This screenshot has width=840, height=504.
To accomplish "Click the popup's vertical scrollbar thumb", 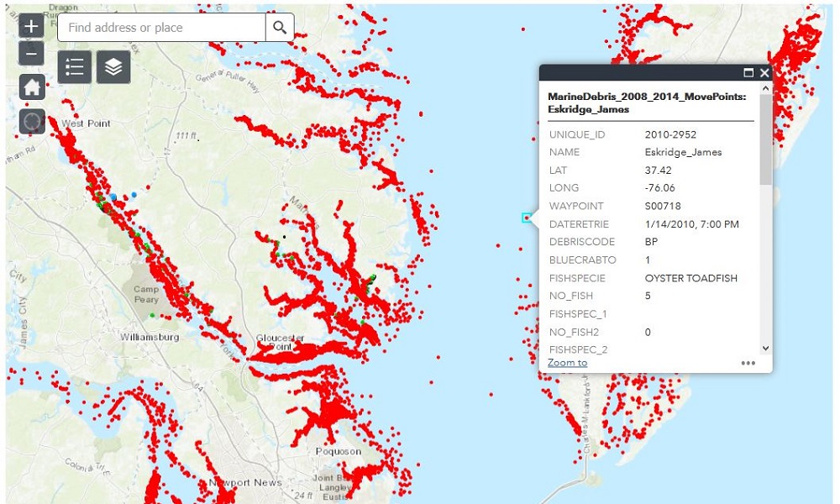I will coord(765,139).
